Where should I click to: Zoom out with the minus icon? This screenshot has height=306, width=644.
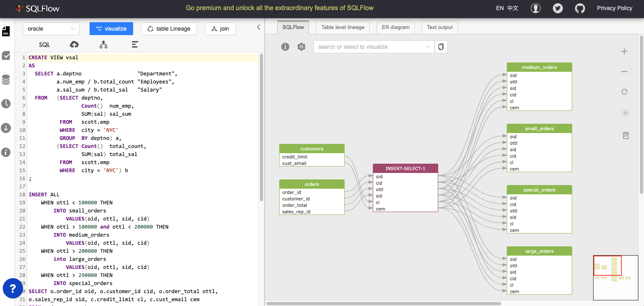tap(624, 72)
